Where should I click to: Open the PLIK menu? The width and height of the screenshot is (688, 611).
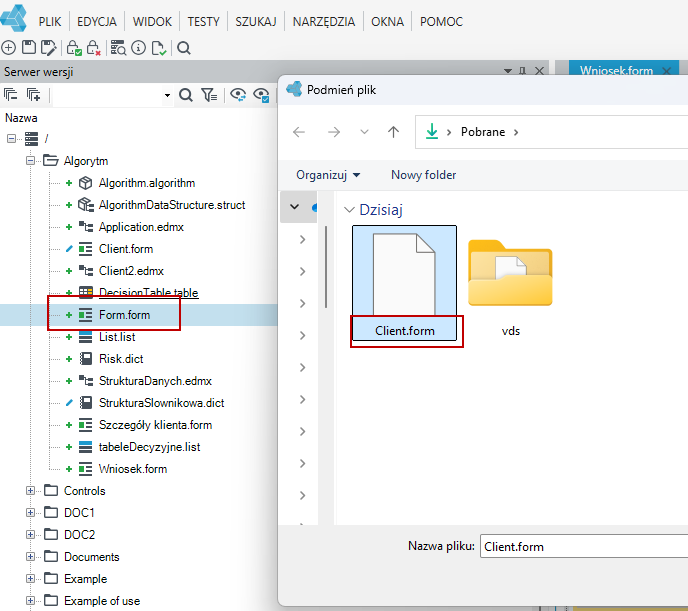(50, 21)
